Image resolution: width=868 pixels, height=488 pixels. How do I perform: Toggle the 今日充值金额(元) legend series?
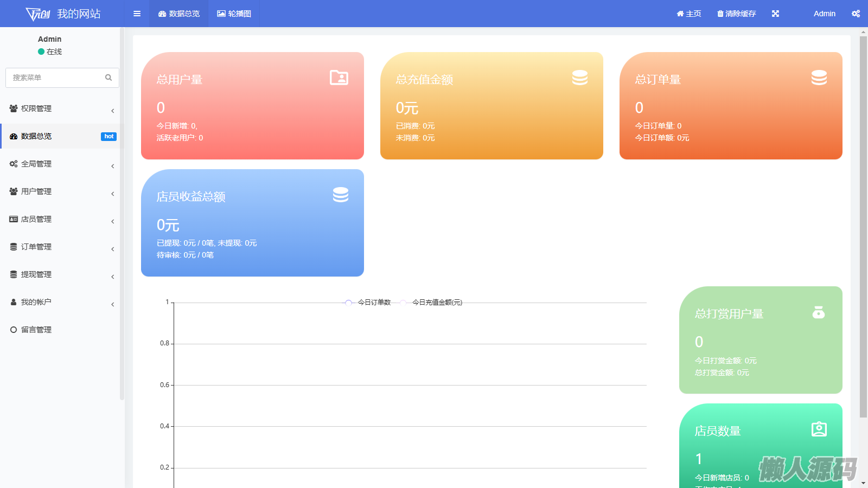pos(431,303)
